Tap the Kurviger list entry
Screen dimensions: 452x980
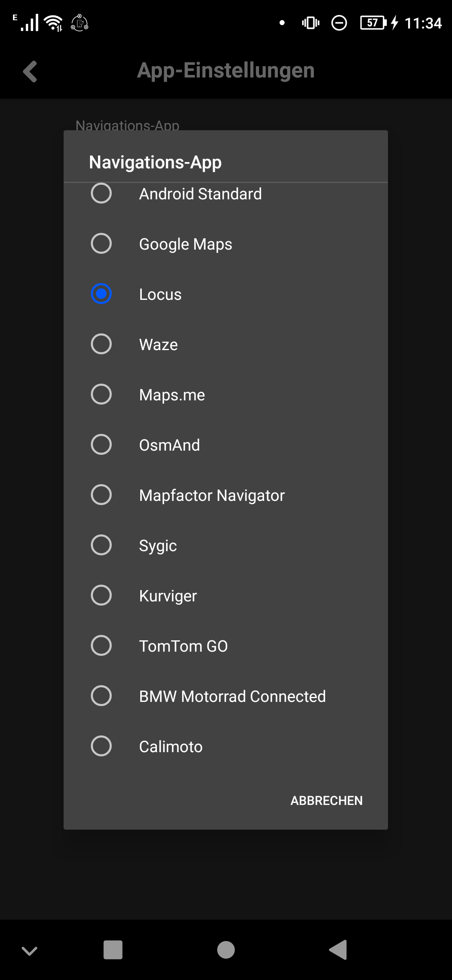pos(168,596)
